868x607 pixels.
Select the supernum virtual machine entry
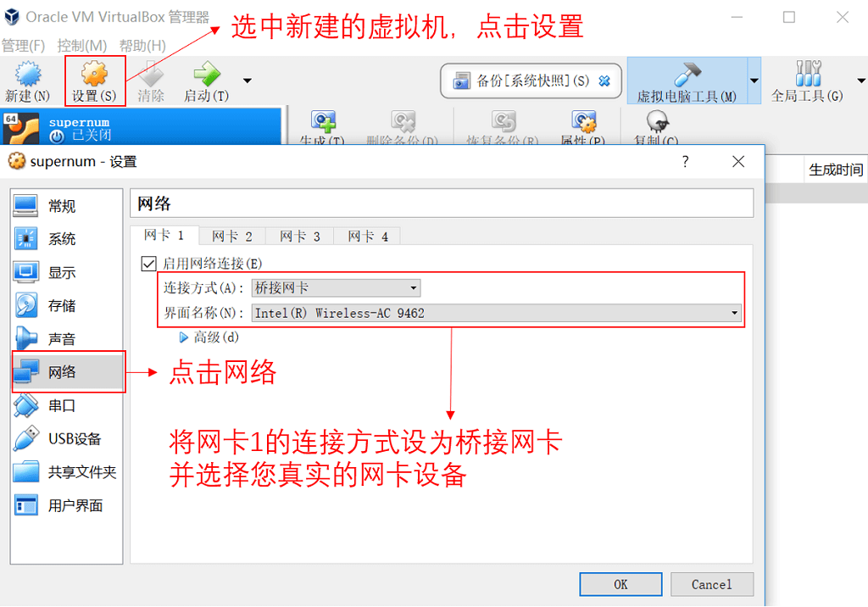click(x=142, y=127)
